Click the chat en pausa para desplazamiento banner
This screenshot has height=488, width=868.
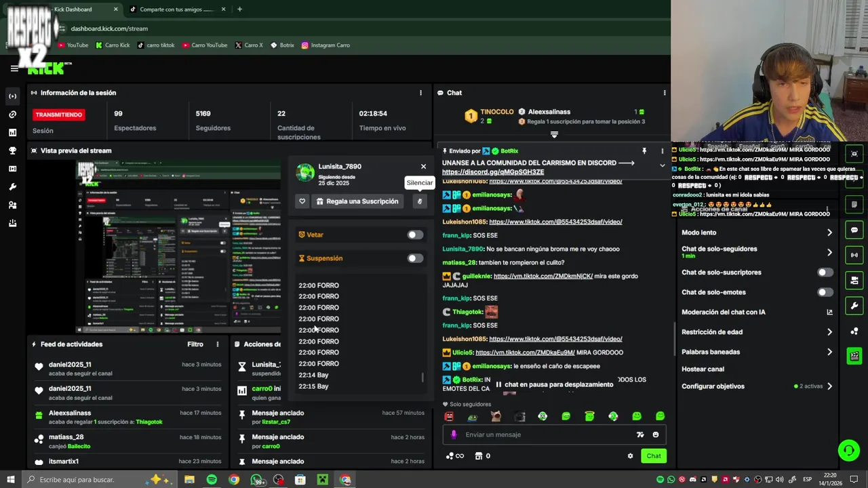pyautogui.click(x=554, y=384)
